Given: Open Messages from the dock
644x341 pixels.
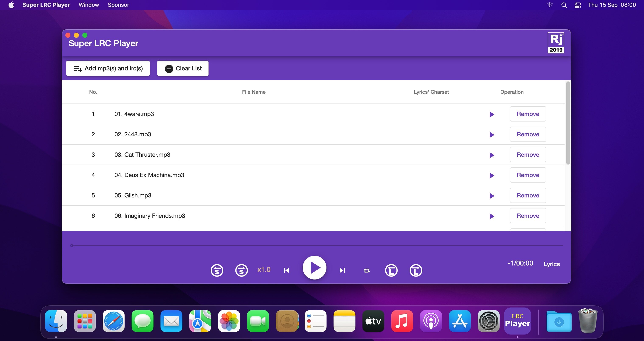Looking at the screenshot, I should click(143, 321).
